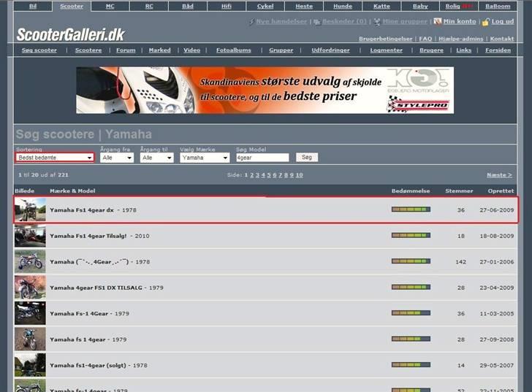
Task: Open the Vælg Mærke dropdown showing Yamaha
Action: [205, 158]
